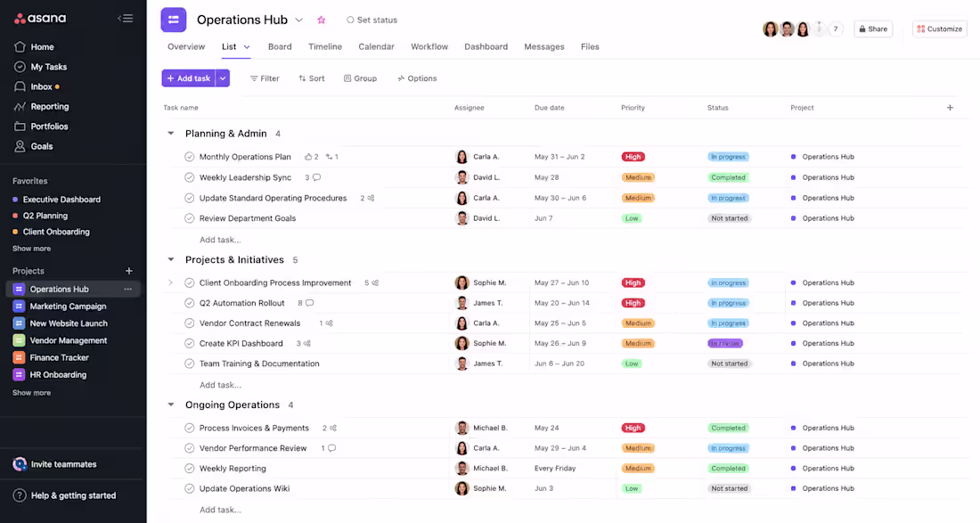Image resolution: width=980 pixels, height=523 pixels.
Task: Mark Q2 Automation Rollout complete
Action: click(x=190, y=303)
